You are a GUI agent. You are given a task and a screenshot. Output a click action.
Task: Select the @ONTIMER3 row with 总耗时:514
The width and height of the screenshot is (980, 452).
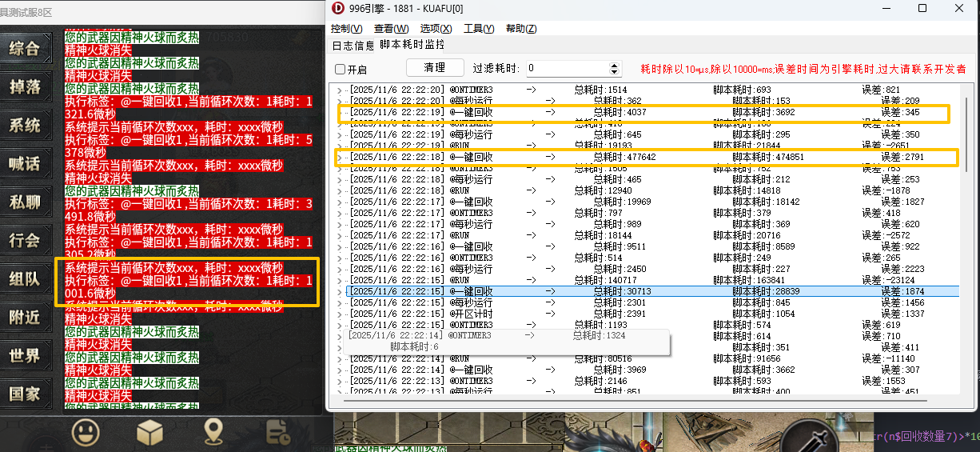point(651,258)
